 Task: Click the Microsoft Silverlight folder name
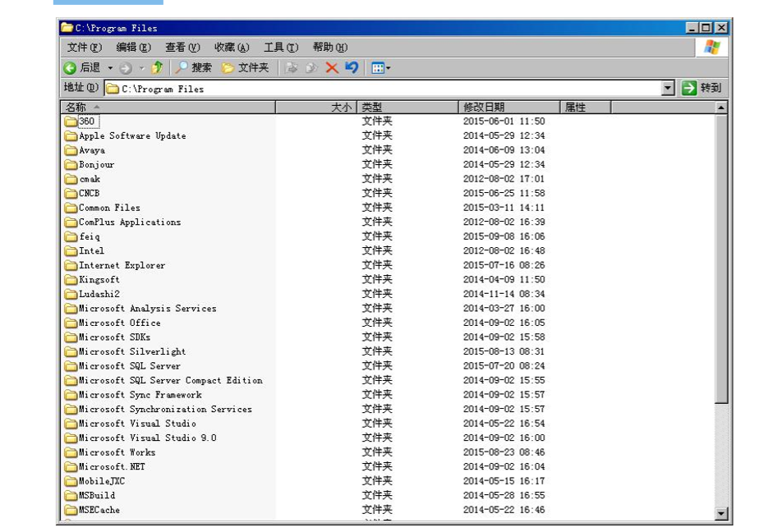tap(132, 351)
